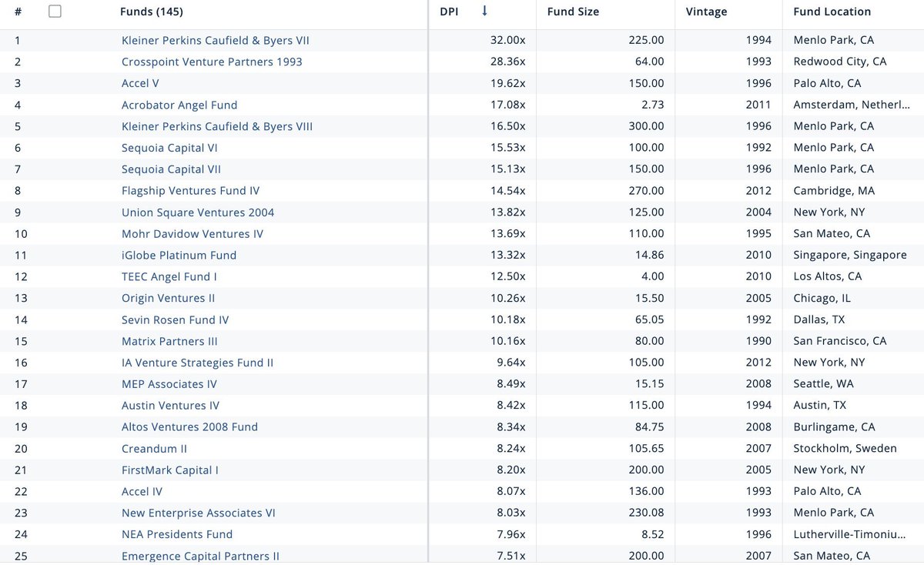Open Origin Ventures II link
The height and width of the screenshot is (565, 924).
168,298
